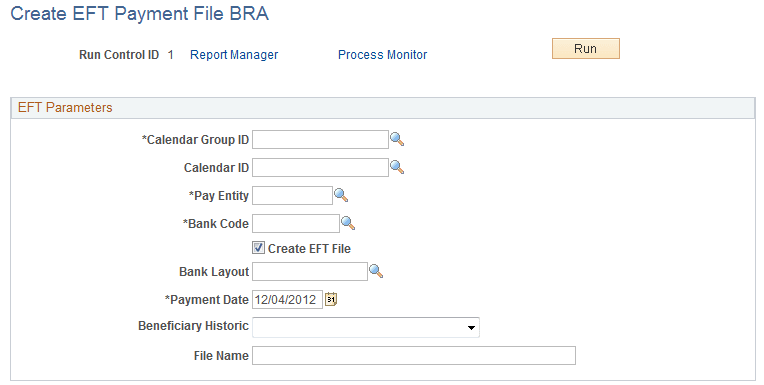The width and height of the screenshot is (764, 385).
Task: Open the Process Monitor link
Action: click(x=382, y=55)
